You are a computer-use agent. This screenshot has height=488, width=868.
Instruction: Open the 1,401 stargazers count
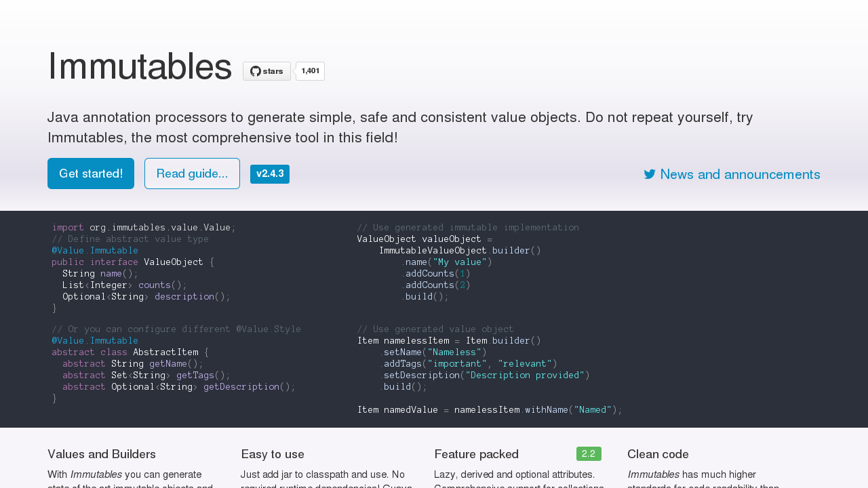[x=310, y=71]
